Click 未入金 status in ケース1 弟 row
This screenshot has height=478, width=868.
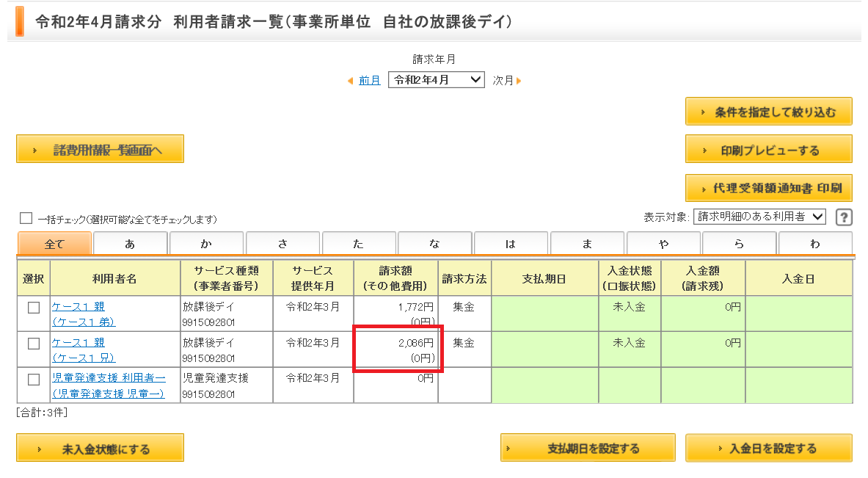pos(630,307)
